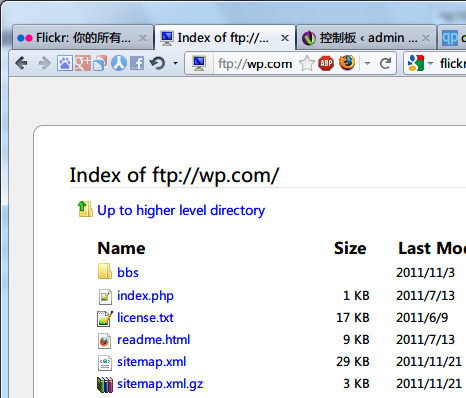The width and height of the screenshot is (466, 398).
Task: Click the up-directory folder arrow icon
Action: coord(85,209)
